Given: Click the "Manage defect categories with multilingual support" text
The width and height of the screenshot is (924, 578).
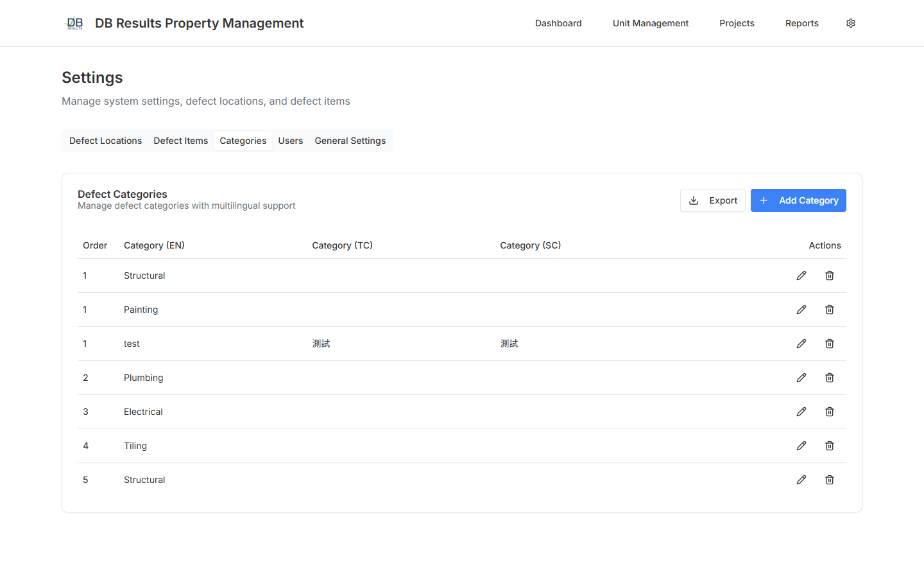Looking at the screenshot, I should tap(187, 206).
